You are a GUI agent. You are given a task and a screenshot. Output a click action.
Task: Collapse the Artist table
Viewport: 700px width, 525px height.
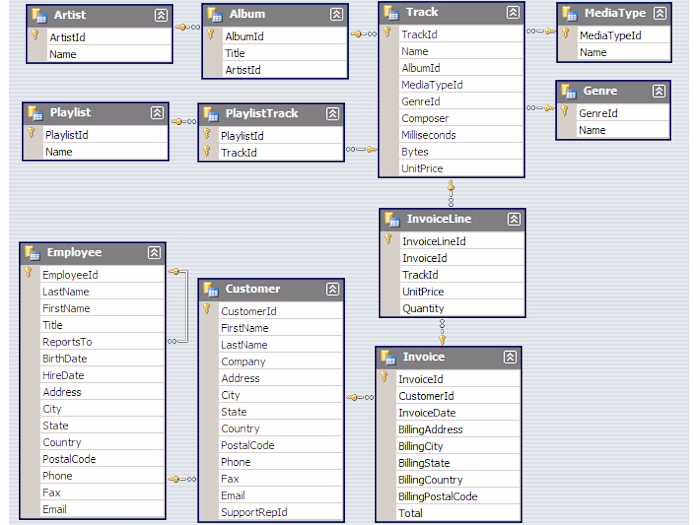[161, 16]
